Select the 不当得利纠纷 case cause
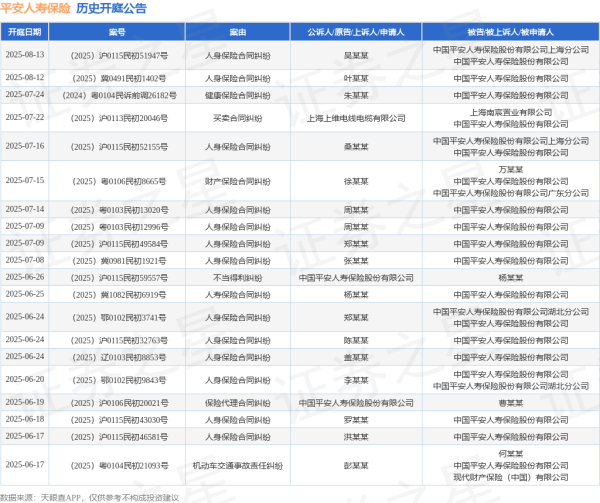Viewport: 600px width, 503px height. coord(234,276)
